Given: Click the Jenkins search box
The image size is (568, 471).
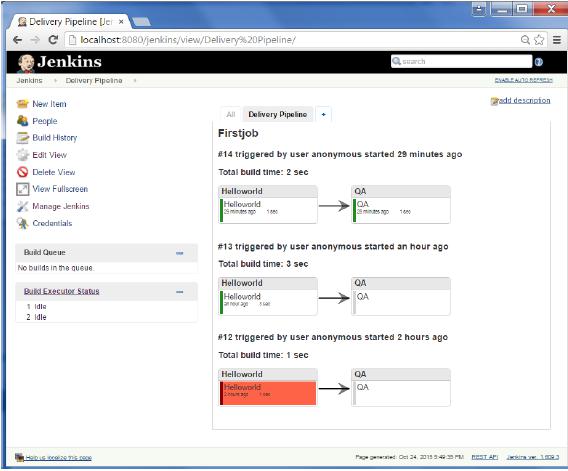Looking at the screenshot, I should pyautogui.click(x=462, y=61).
